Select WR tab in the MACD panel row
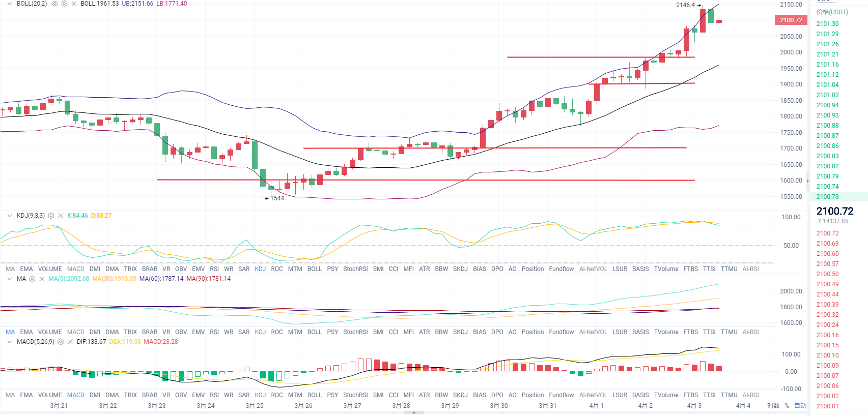The width and height of the screenshot is (868, 417). tap(229, 395)
